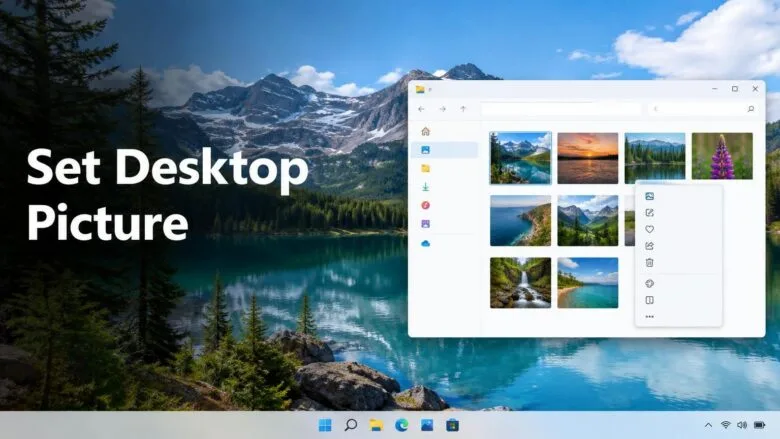The width and height of the screenshot is (780, 439).
Task: Select the orange sunset lake thumbnail
Action: pos(587,158)
